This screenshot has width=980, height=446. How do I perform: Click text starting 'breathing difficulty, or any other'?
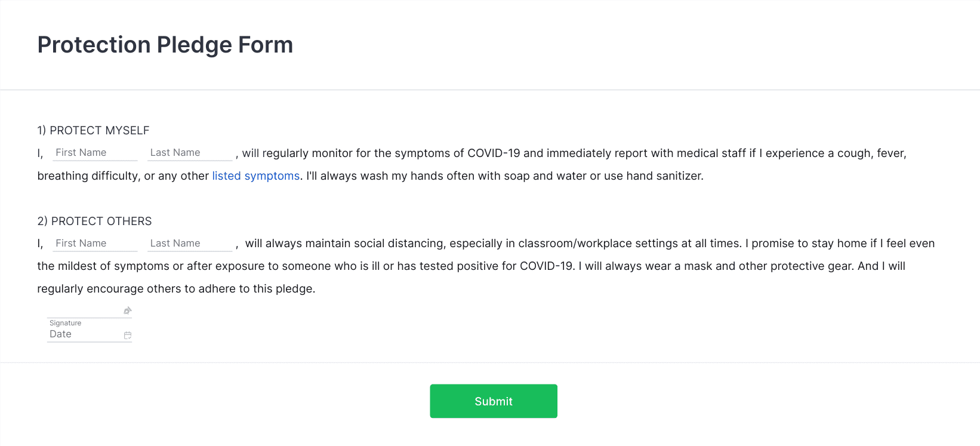click(123, 176)
